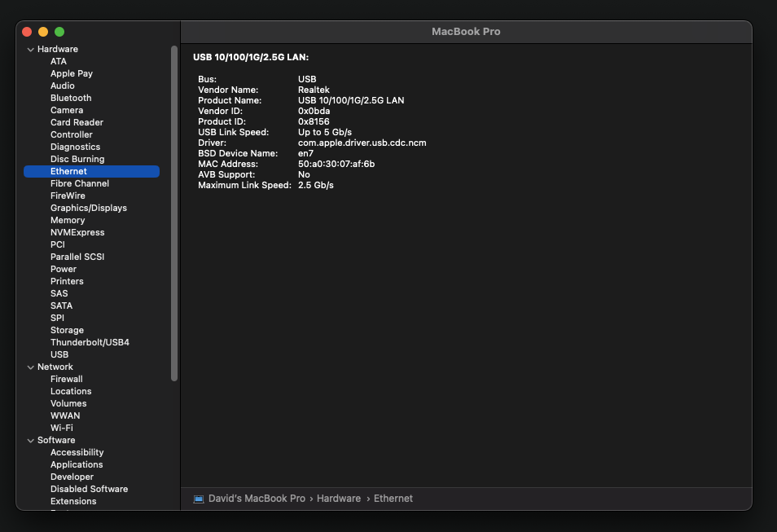The height and width of the screenshot is (532, 777).
Task: Select Bluetooth in the sidebar
Action: [71, 98]
